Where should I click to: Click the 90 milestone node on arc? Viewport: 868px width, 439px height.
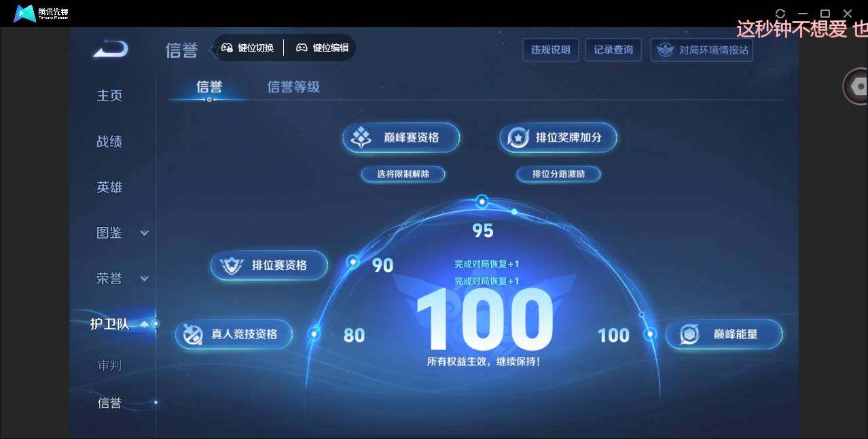pos(352,262)
